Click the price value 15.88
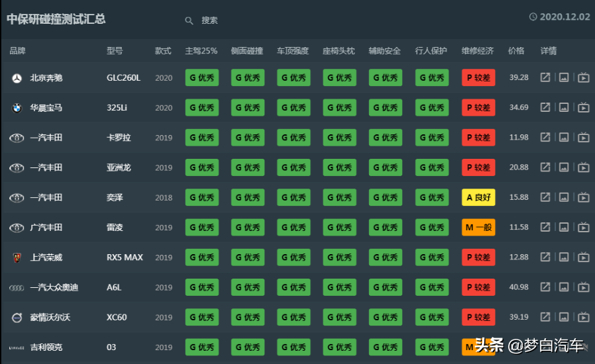Screen dimensions: 595x364 519,197
